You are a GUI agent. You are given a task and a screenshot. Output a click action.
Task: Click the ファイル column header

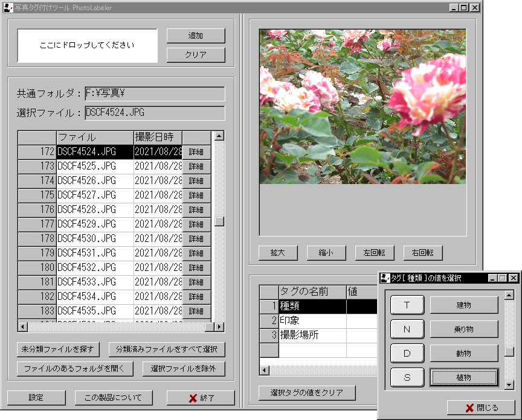tap(95, 138)
